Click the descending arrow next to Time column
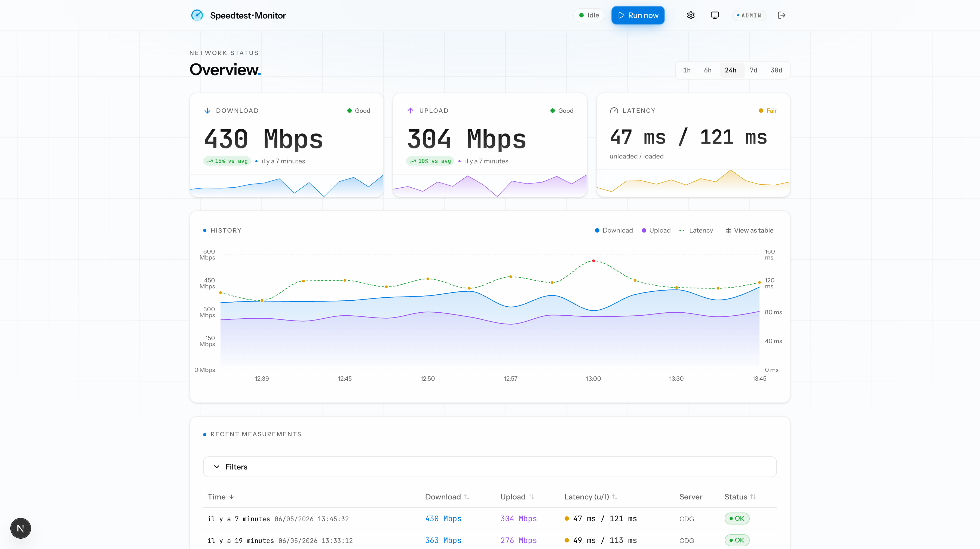The width and height of the screenshot is (980, 549). point(231,497)
